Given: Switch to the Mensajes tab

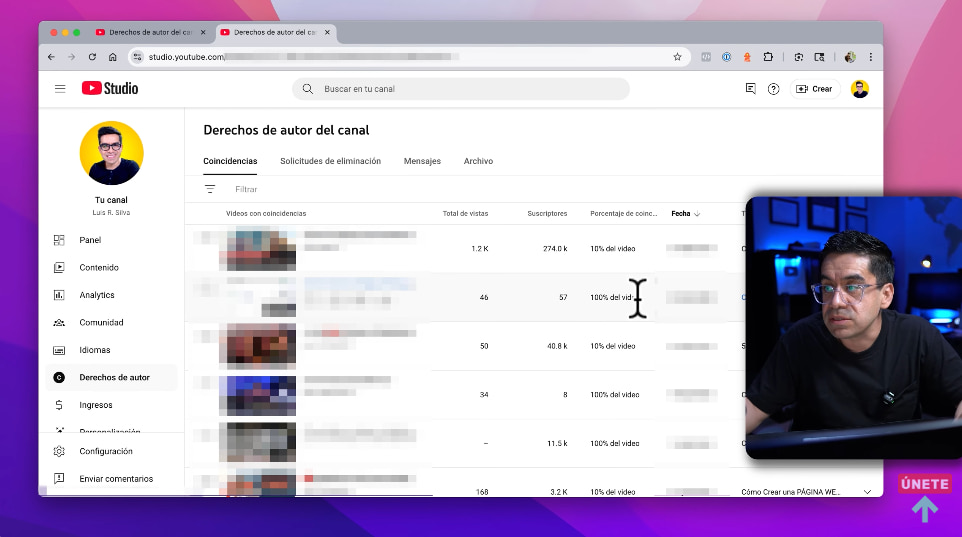Looking at the screenshot, I should [422, 161].
